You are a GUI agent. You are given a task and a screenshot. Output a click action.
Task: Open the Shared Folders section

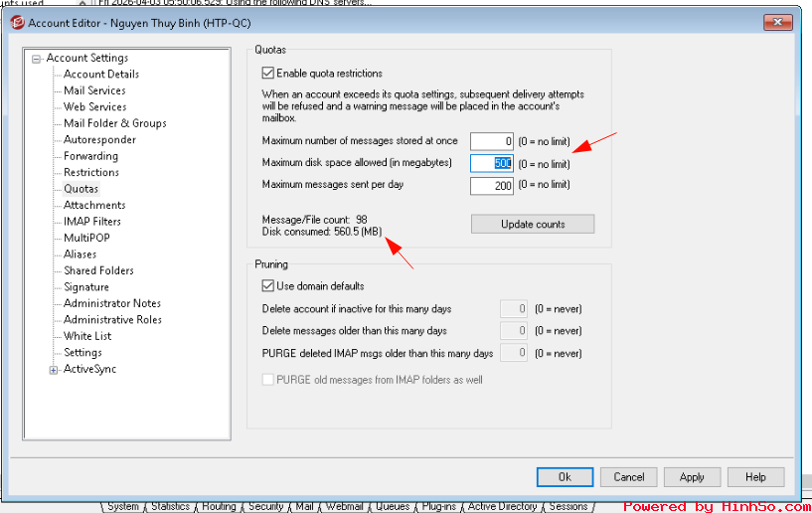coord(98,270)
